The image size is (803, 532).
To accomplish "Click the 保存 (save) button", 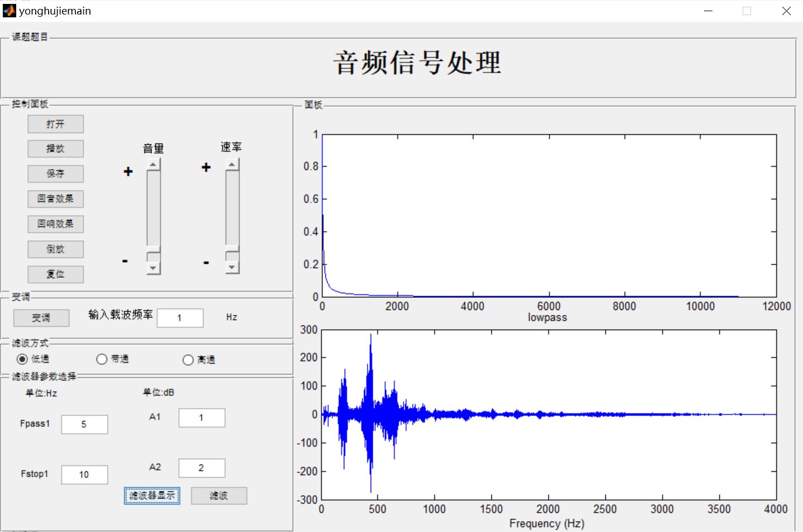I will coord(55,174).
